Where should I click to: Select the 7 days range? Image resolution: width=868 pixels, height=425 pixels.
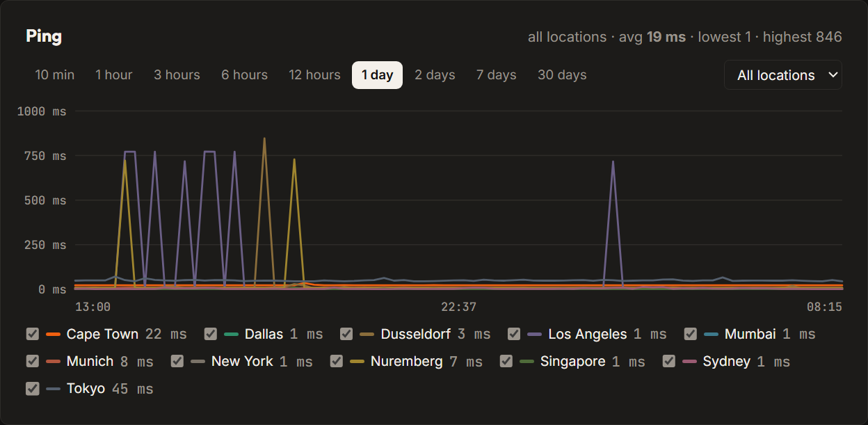coord(497,75)
